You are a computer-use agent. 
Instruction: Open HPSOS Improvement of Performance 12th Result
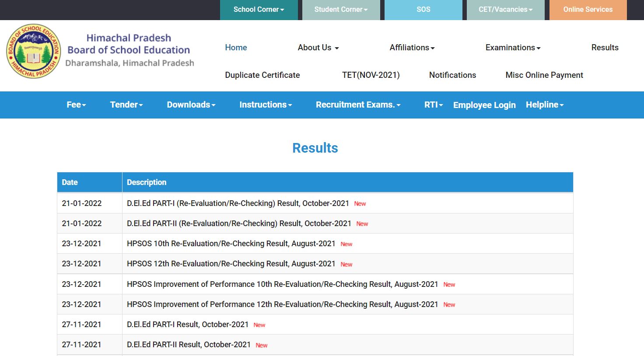point(283,304)
